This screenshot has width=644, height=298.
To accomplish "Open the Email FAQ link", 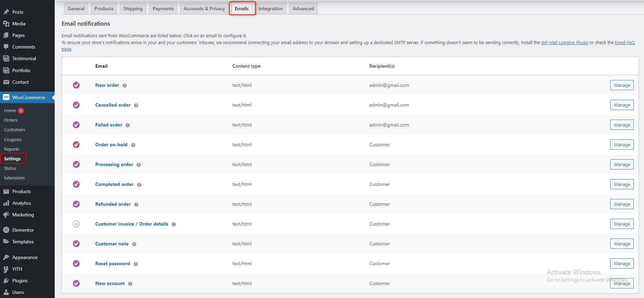I will [x=625, y=43].
